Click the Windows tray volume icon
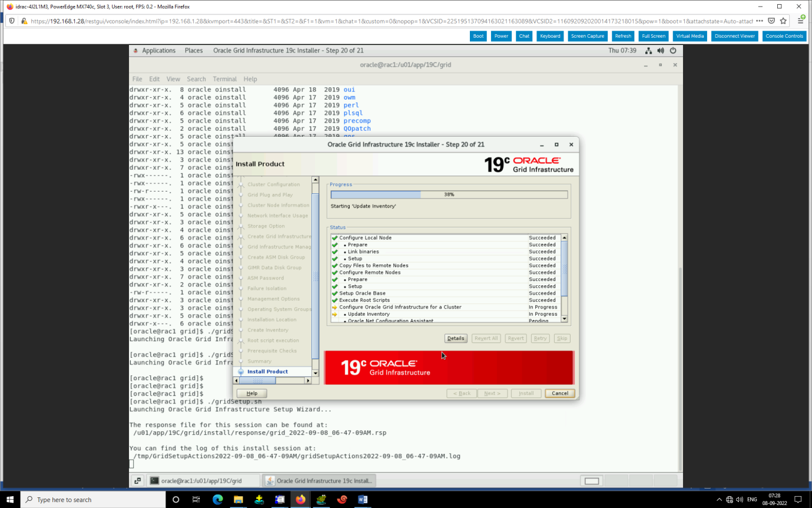This screenshot has width=812, height=508. pyautogui.click(x=740, y=499)
